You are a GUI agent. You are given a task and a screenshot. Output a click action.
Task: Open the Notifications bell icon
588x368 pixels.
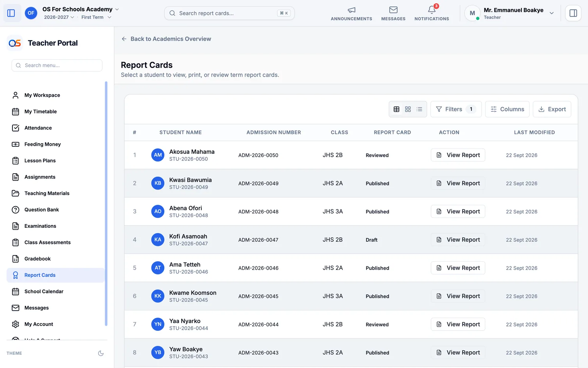pyautogui.click(x=432, y=10)
